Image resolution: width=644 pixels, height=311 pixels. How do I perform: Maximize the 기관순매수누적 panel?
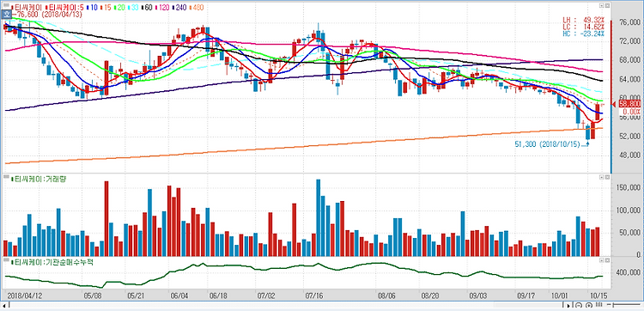click(x=602, y=260)
